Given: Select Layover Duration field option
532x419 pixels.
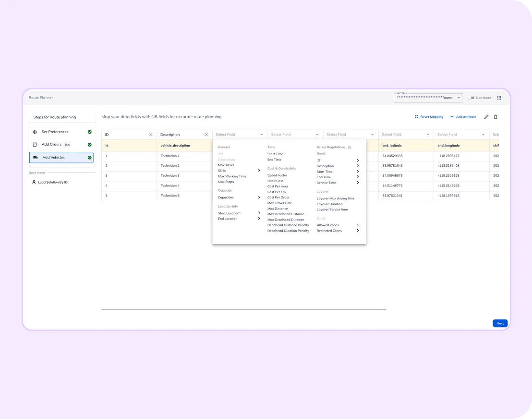Looking at the screenshot, I should pos(329,204).
